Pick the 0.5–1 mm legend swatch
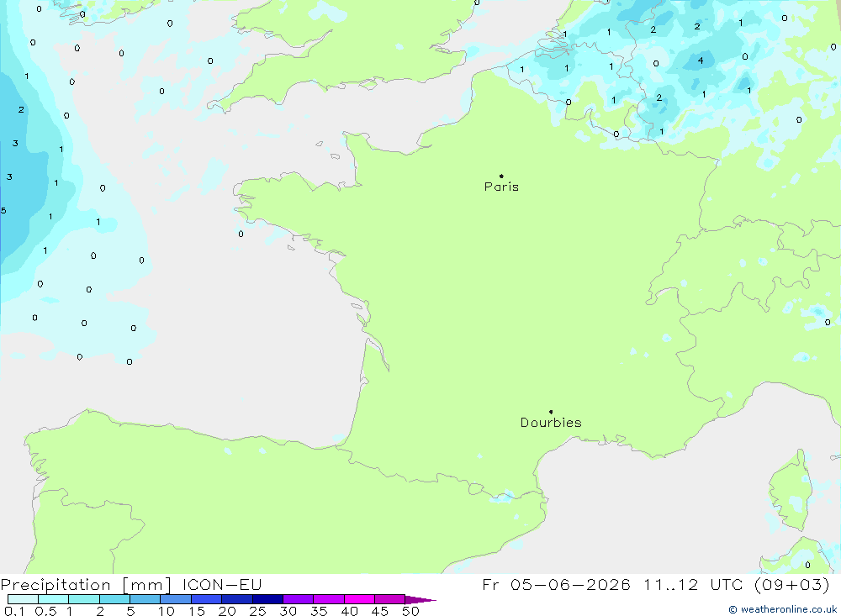The width and height of the screenshot is (841, 616). point(53,599)
